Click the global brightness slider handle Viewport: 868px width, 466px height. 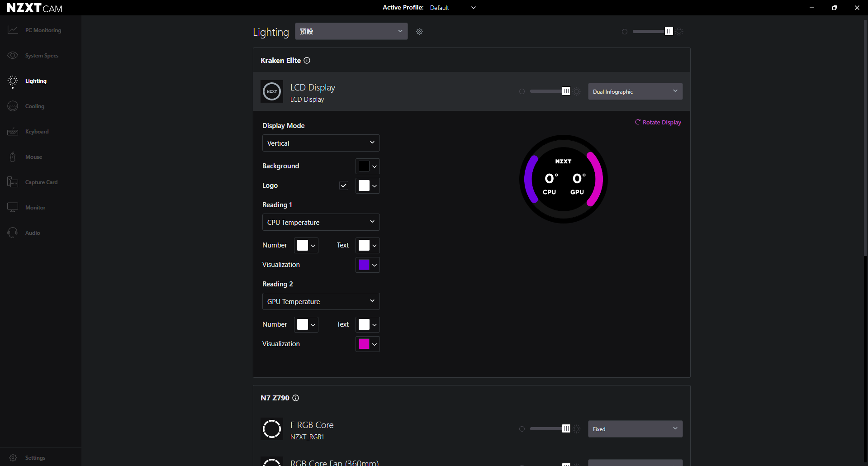pyautogui.click(x=669, y=31)
